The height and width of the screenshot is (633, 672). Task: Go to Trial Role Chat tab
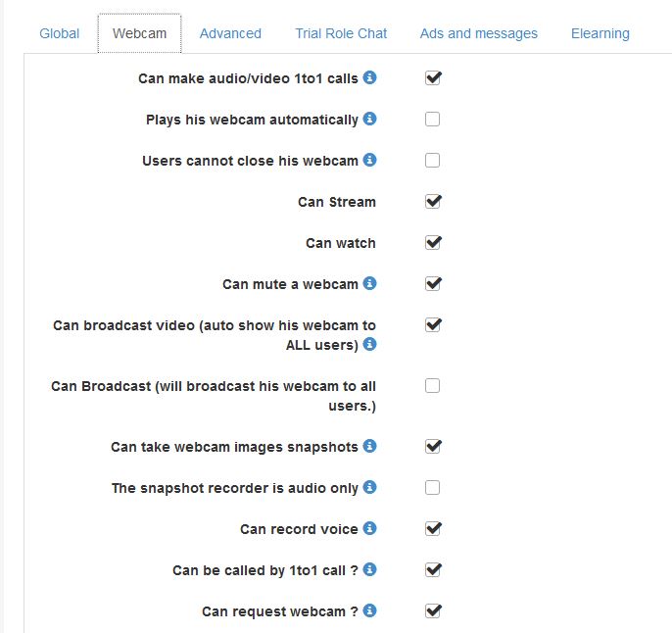[x=341, y=33]
